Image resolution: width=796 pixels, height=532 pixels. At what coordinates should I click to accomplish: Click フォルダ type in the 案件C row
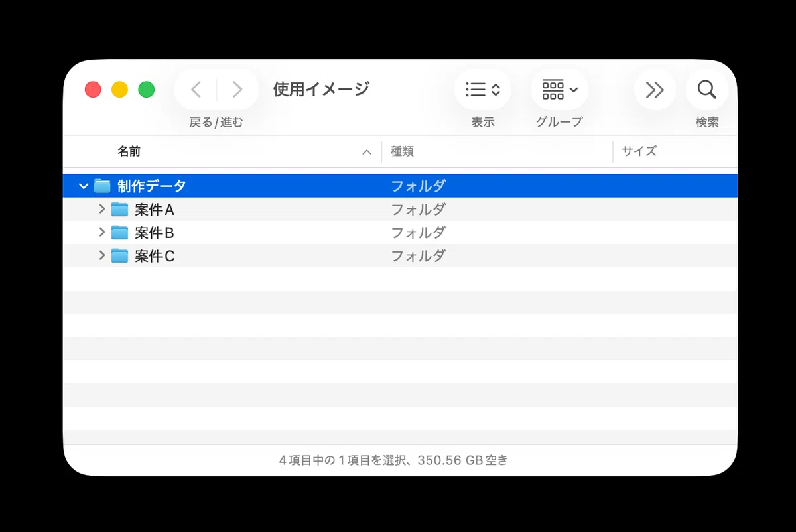pos(418,256)
